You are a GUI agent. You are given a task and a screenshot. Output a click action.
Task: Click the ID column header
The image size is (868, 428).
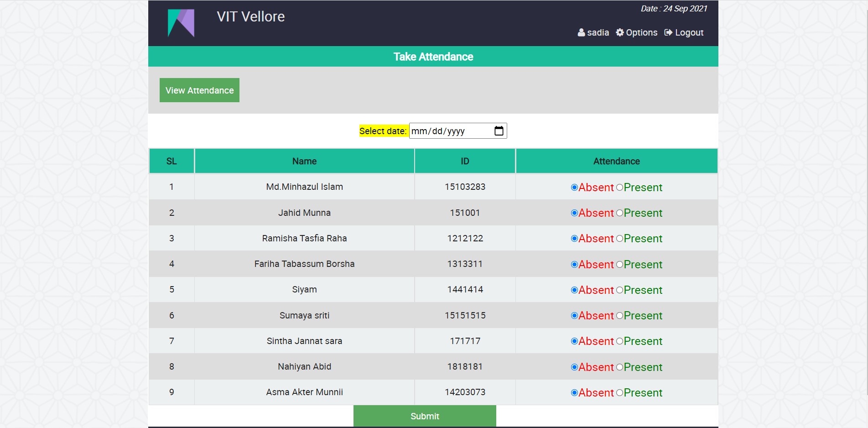pos(465,161)
